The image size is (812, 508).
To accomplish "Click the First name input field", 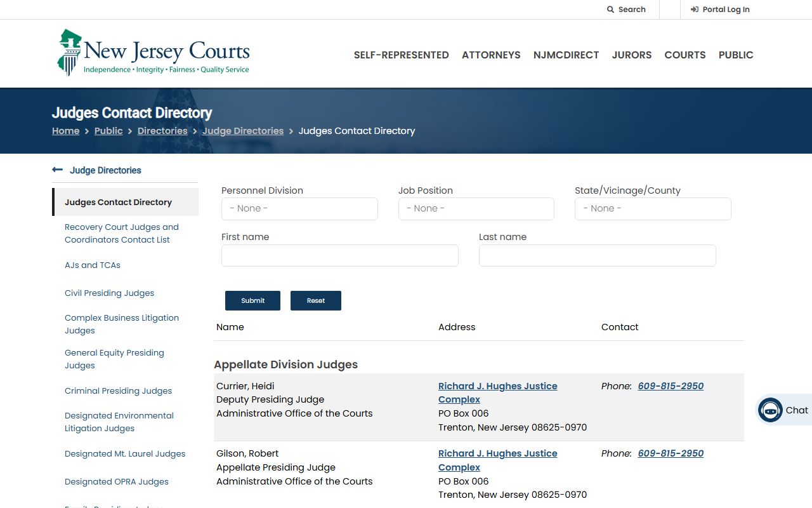I will coord(340,255).
